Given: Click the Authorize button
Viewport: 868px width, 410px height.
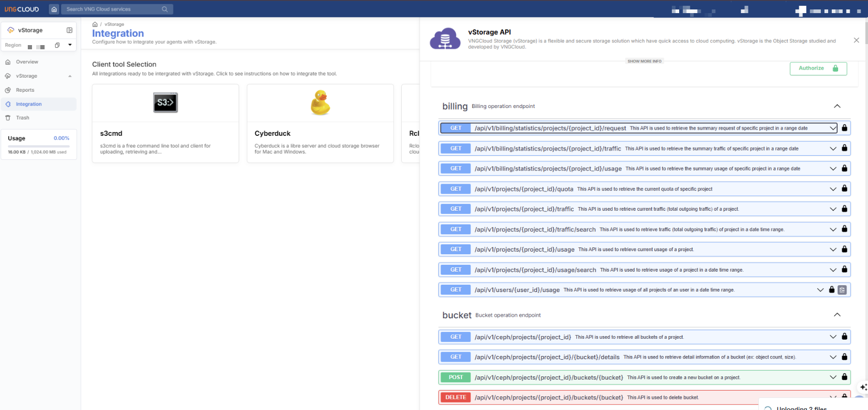Looking at the screenshot, I should [818, 68].
